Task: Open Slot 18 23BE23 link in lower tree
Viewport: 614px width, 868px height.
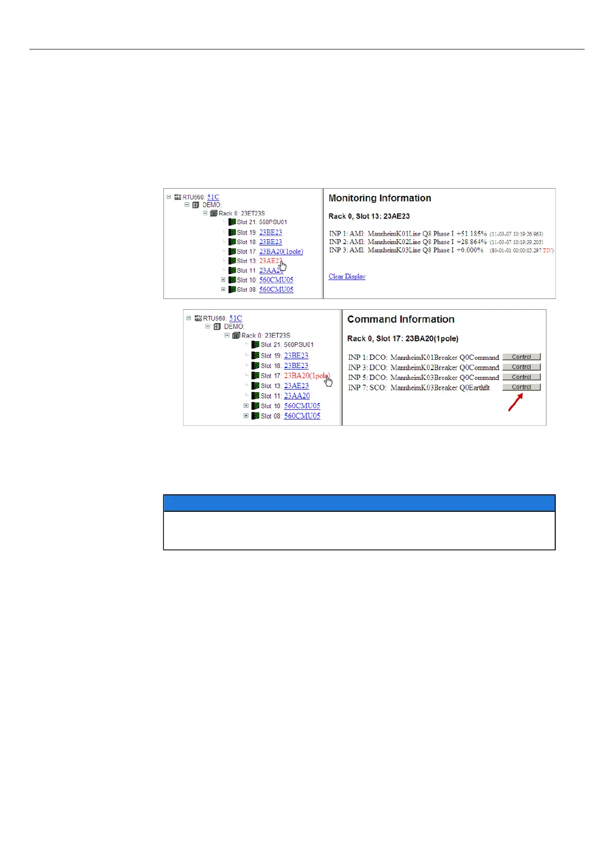Action: point(296,365)
